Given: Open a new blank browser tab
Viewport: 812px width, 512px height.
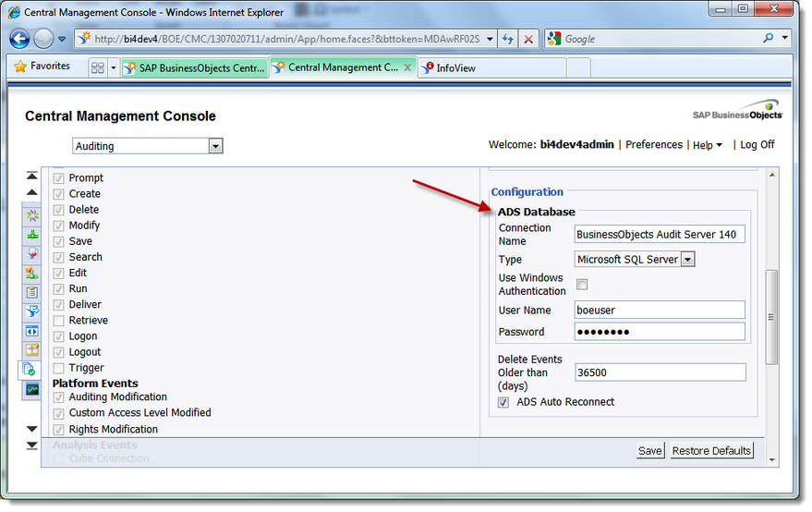Looking at the screenshot, I should (578, 67).
